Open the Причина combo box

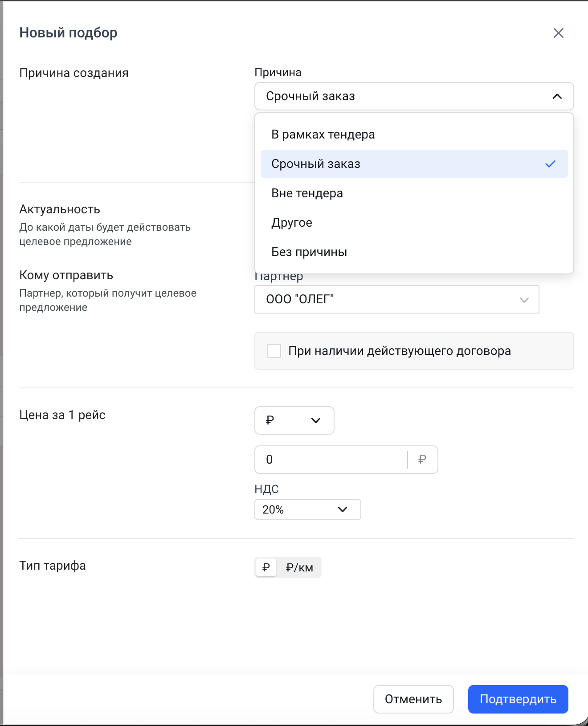click(401, 96)
